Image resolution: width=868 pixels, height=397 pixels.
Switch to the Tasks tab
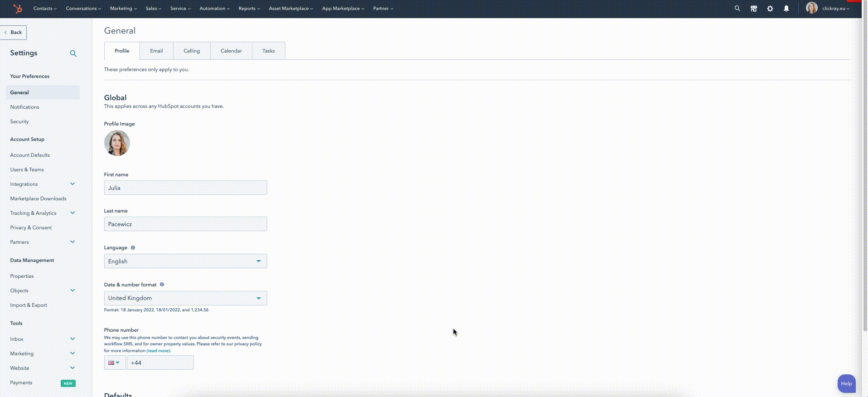[x=269, y=51]
